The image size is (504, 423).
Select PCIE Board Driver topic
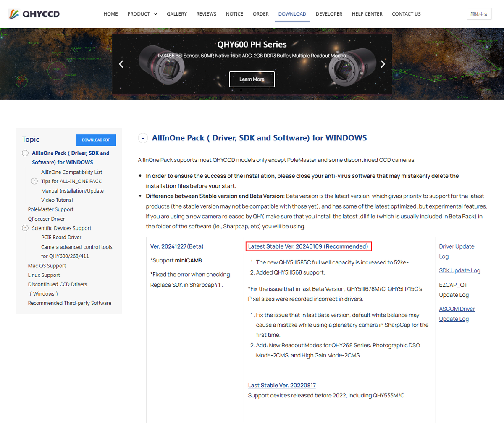tap(61, 238)
